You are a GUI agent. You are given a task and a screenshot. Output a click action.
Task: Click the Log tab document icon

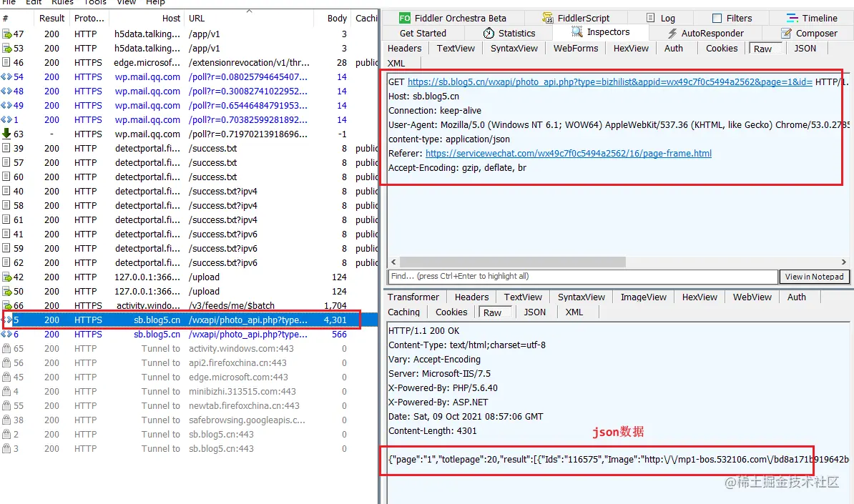tap(650, 18)
